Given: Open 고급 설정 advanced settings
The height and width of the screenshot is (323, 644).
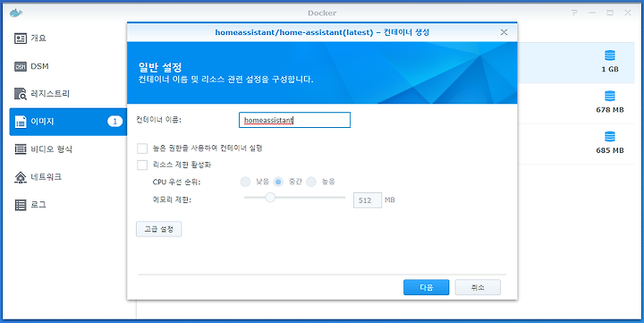Looking at the screenshot, I should click(x=159, y=229).
